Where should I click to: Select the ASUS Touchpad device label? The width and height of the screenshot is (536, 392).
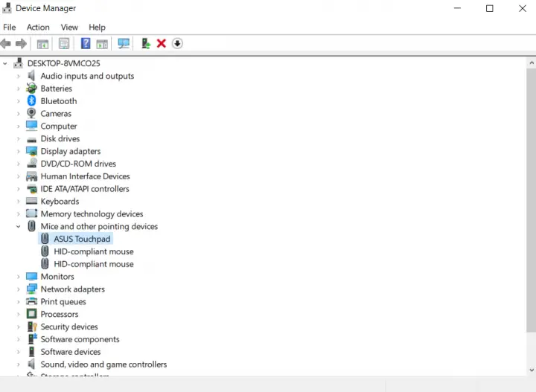click(x=82, y=239)
